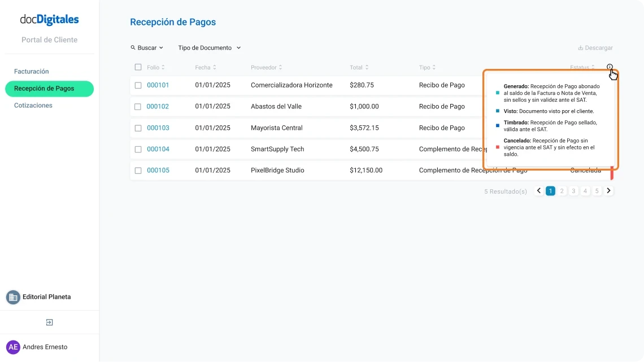Expand the Buscar dropdown chevron

click(x=160, y=47)
